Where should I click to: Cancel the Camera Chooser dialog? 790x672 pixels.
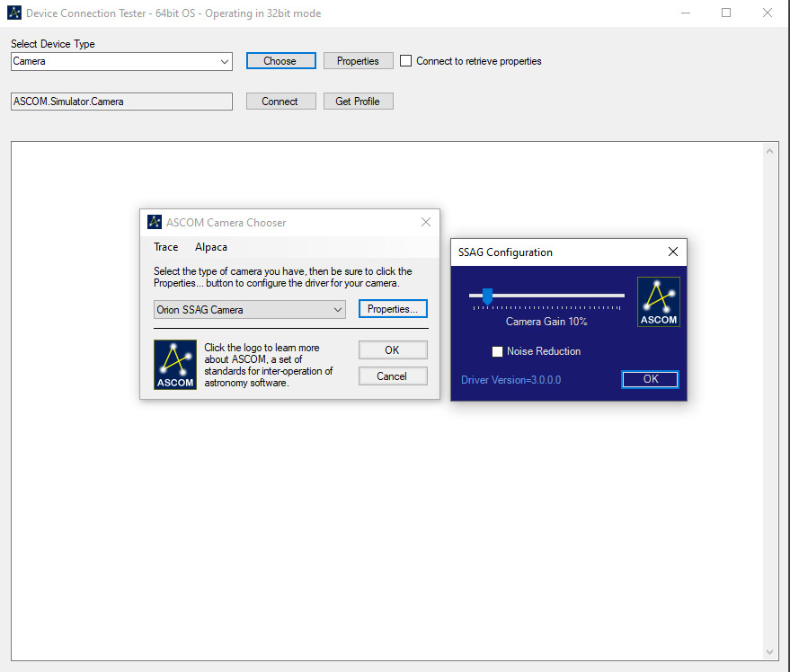tap(393, 376)
